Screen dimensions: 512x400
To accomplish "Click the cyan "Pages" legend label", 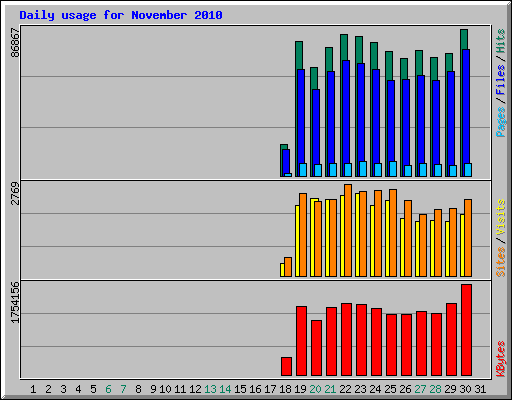I will point(500,122).
